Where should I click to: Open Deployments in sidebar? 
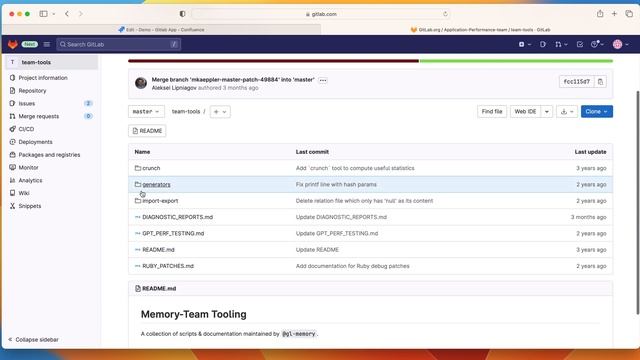click(36, 142)
